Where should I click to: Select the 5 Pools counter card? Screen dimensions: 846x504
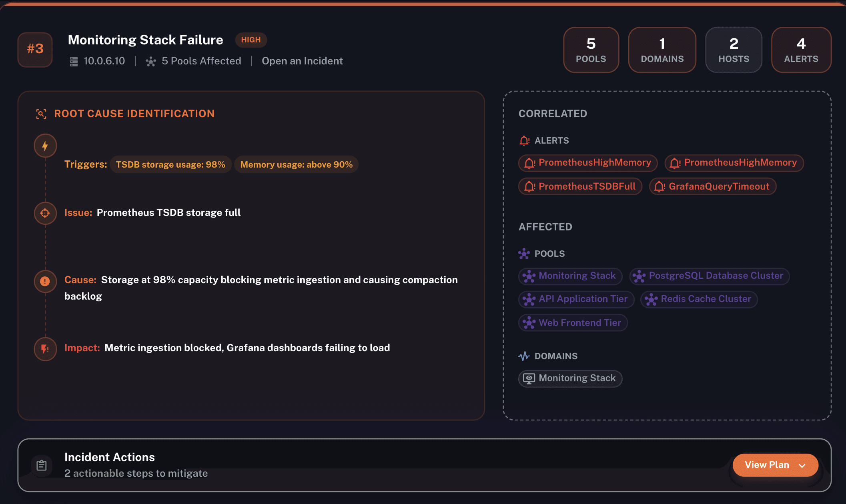tap(591, 50)
